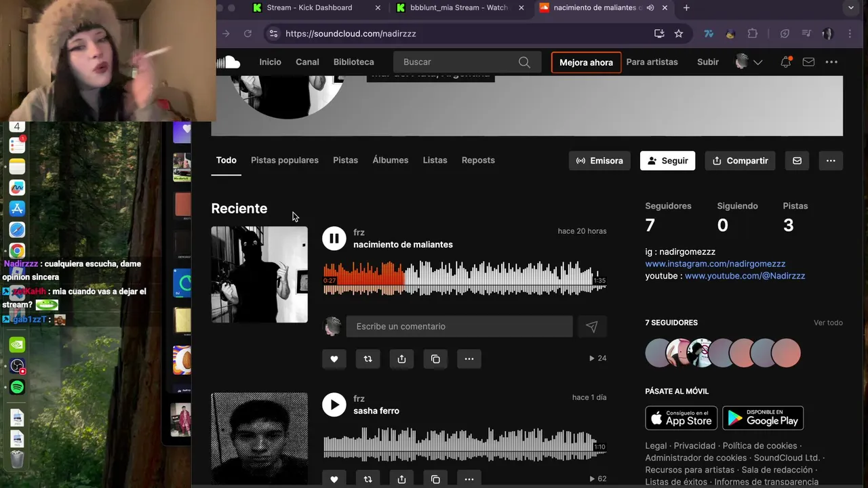The height and width of the screenshot is (488, 868).
Task: Seek in the nacimiento de maliantes waveform
Action: (465, 279)
